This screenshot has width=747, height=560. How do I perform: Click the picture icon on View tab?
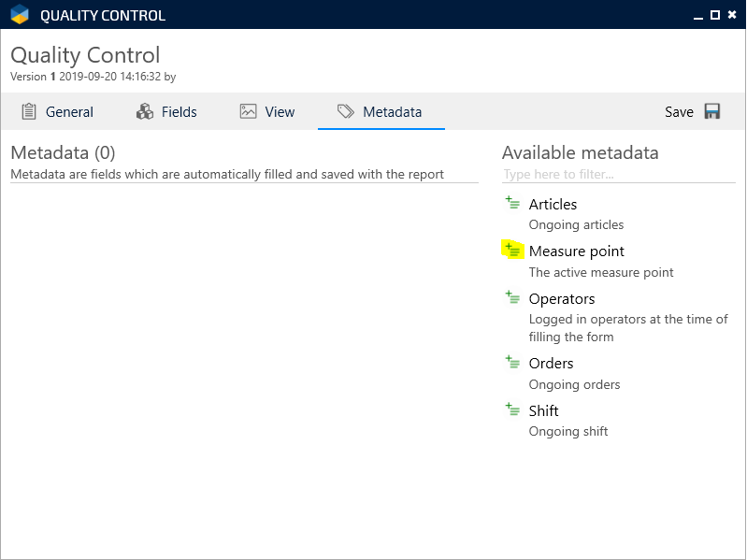(x=248, y=111)
